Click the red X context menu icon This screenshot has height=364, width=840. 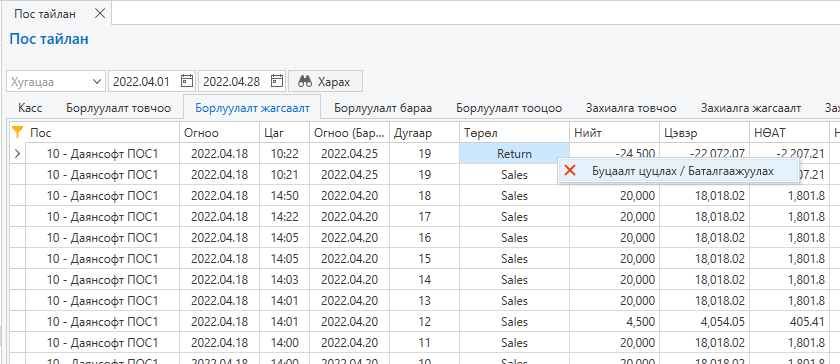[571, 171]
